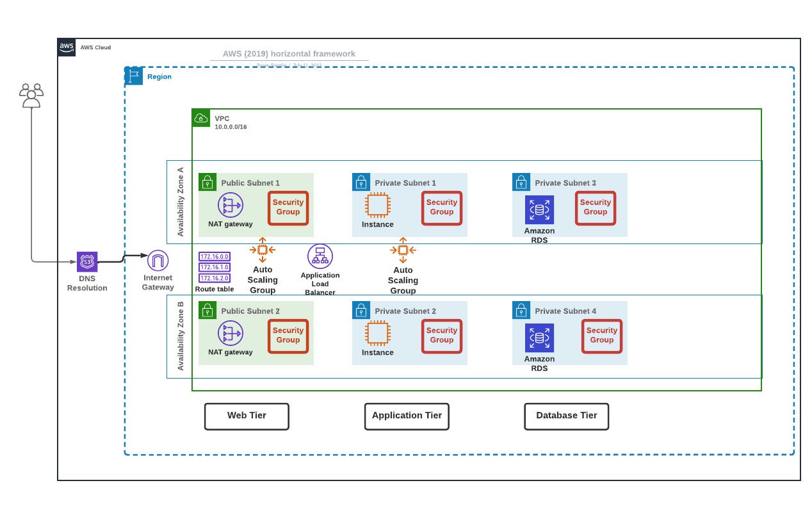Select the NAT gateway icon in Public Subnet 1
The height and width of the screenshot is (524, 812).
click(231, 206)
